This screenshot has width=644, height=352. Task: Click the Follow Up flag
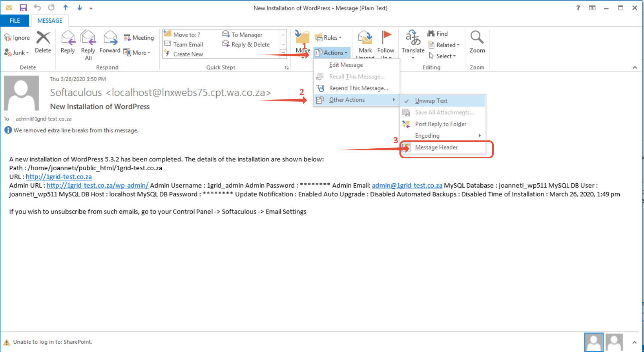coord(386,45)
